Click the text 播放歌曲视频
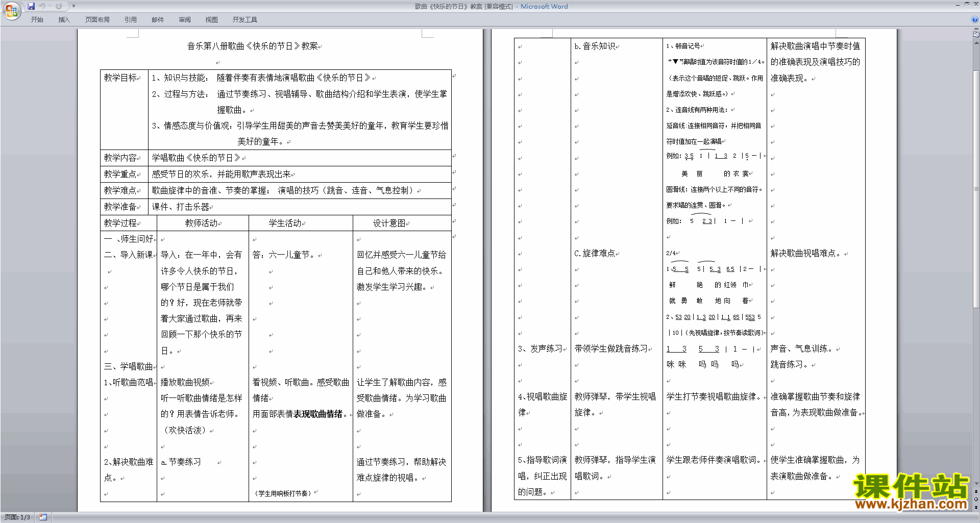The image size is (980, 523). (x=185, y=382)
